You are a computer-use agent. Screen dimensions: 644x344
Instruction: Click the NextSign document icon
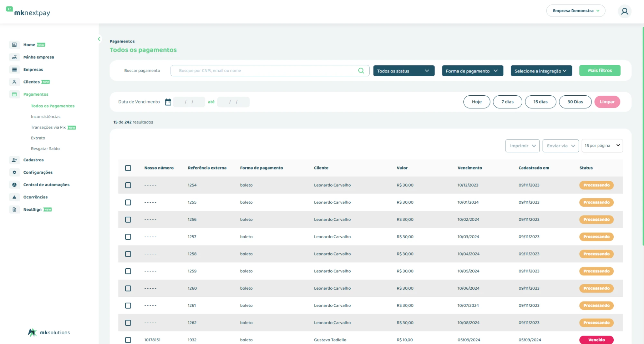[x=14, y=209]
